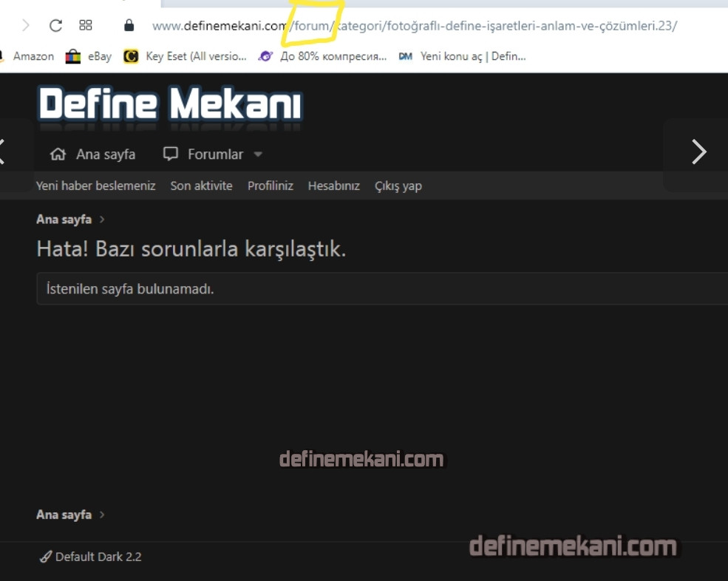Viewport: 728px width, 581px height.
Task: Open the Forumlar navigation tab
Action: tap(204, 154)
